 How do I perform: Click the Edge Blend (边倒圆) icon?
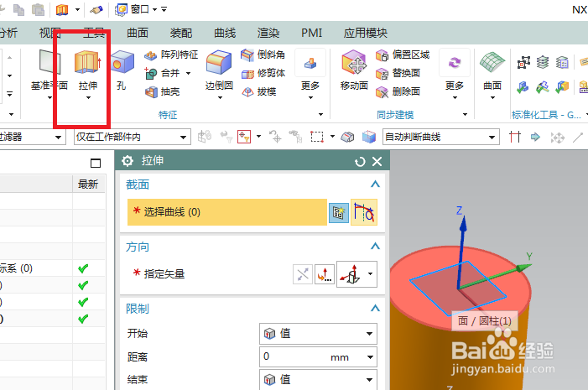coord(219,62)
